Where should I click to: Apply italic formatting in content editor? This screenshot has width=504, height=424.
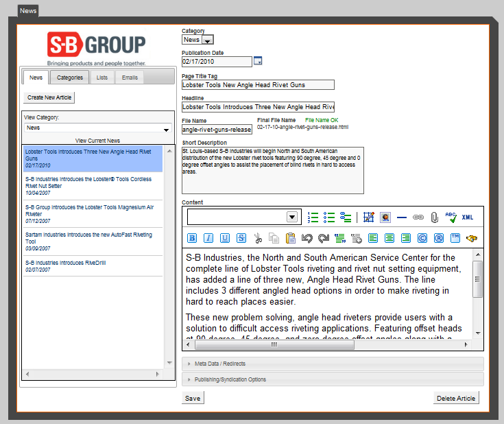point(208,238)
